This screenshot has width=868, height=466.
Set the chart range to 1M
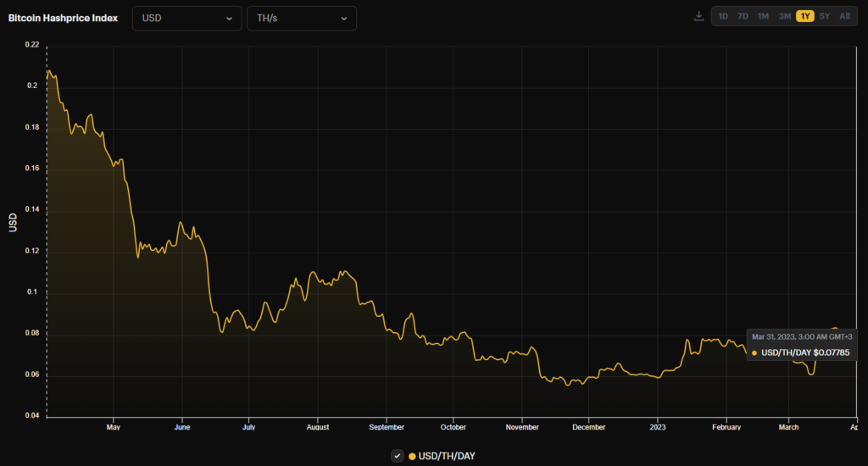[x=763, y=16]
